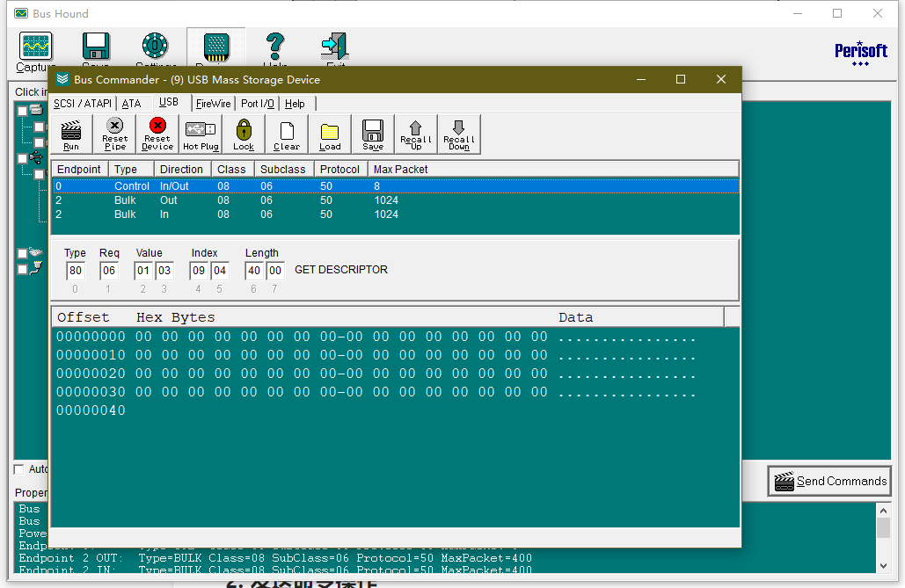
Task: Open the FireWire tab
Action: click(213, 104)
